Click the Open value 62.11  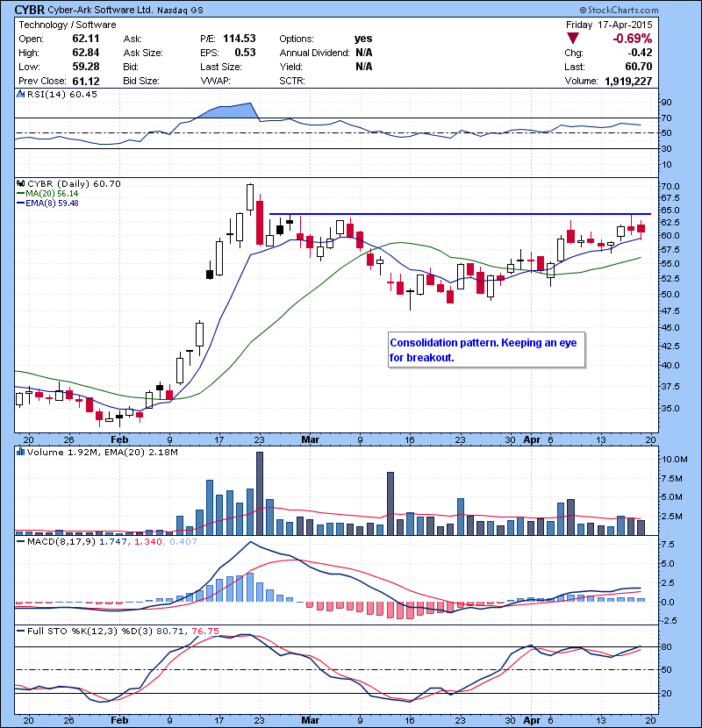click(x=85, y=39)
